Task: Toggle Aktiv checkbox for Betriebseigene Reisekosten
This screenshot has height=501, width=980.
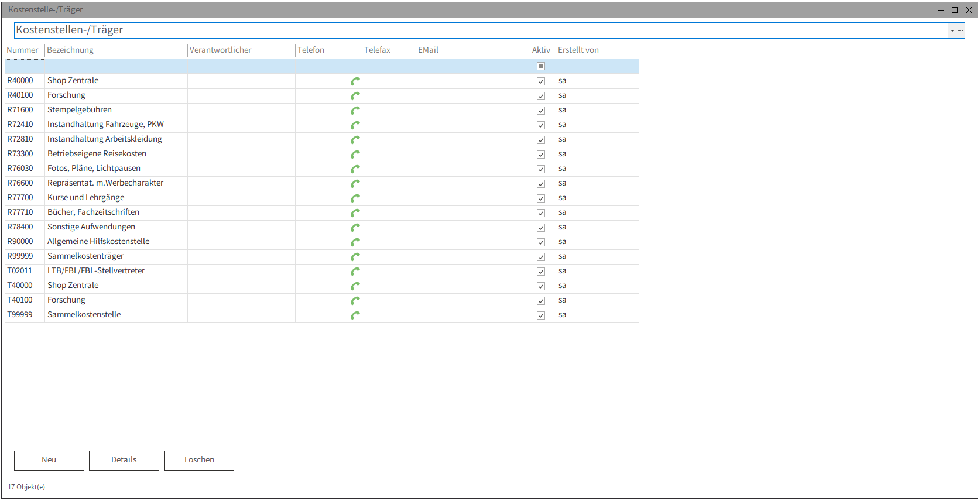Action: 541,155
